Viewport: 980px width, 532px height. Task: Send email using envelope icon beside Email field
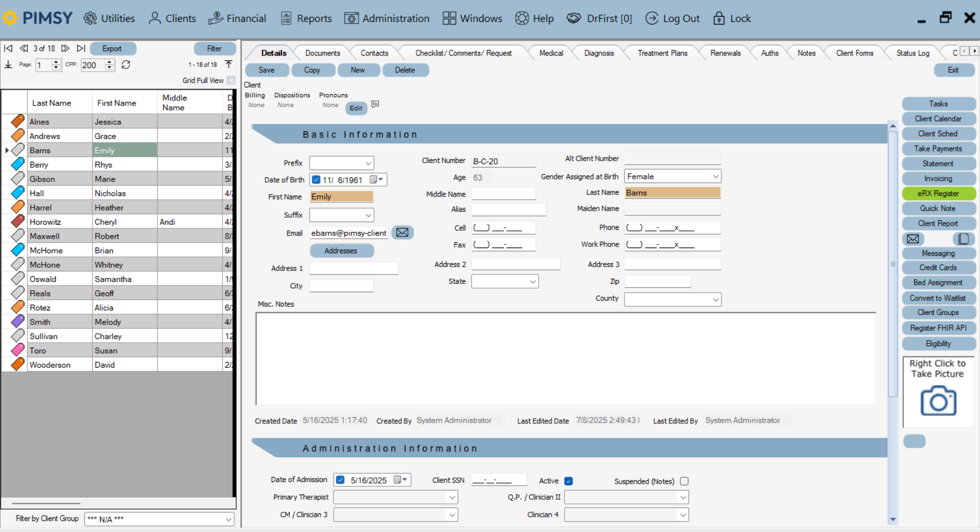(x=402, y=232)
